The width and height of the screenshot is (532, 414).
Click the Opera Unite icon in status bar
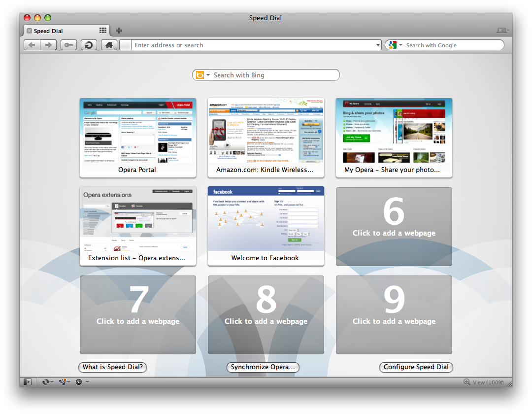click(64, 382)
